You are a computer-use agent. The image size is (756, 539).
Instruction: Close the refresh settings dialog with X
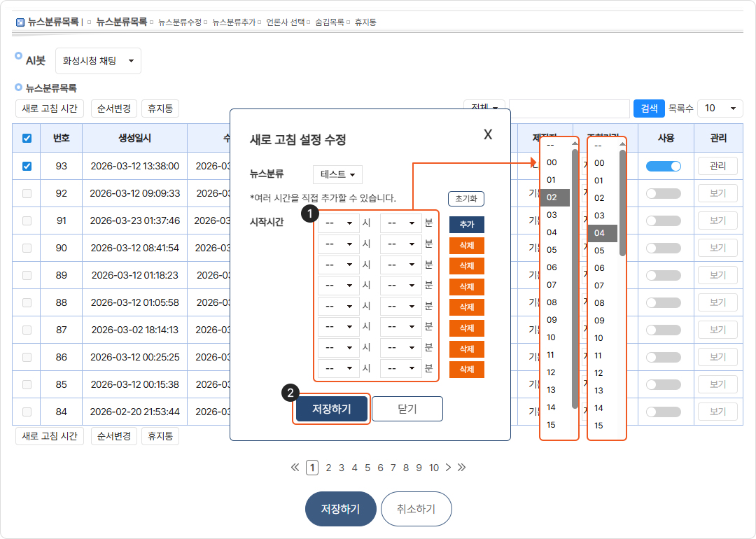488,135
